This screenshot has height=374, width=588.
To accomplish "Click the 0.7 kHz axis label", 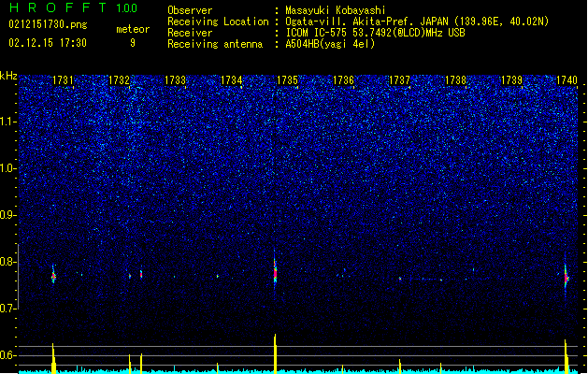I will [x=8, y=309].
